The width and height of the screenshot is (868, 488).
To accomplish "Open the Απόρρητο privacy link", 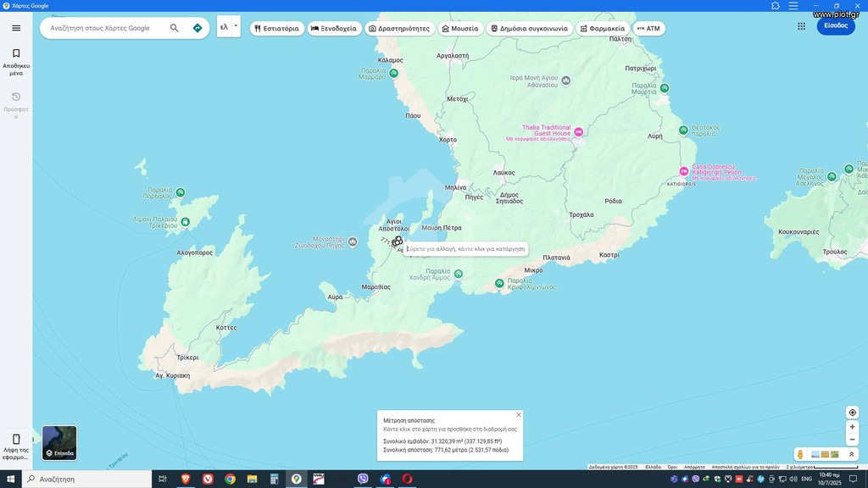I will click(694, 467).
